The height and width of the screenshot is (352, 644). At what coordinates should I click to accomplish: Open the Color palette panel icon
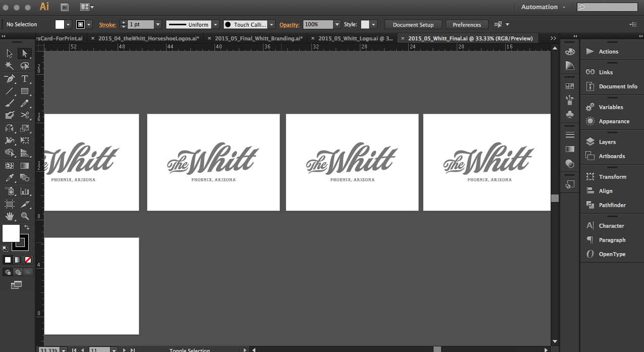click(x=570, y=52)
